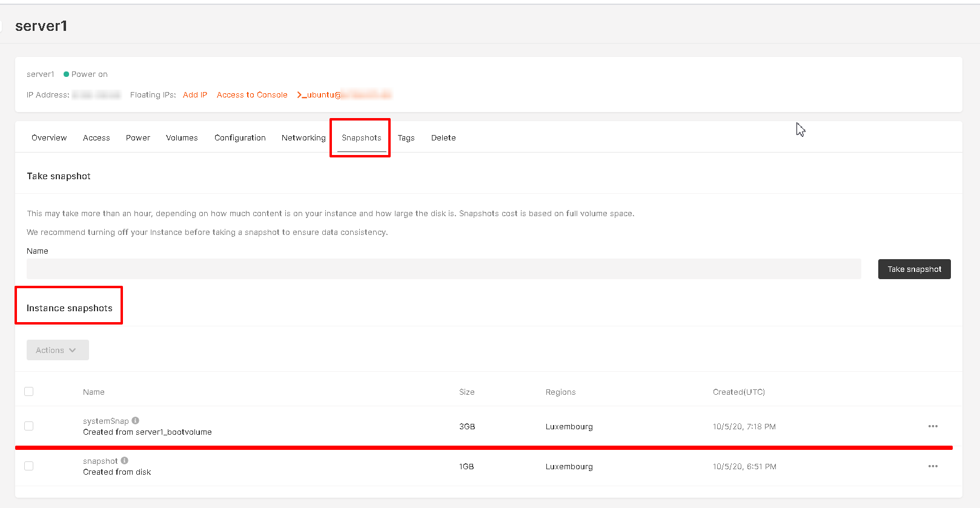This screenshot has width=980, height=508.
Task: Open the more-options menu for systemSnap
Action: (x=933, y=426)
